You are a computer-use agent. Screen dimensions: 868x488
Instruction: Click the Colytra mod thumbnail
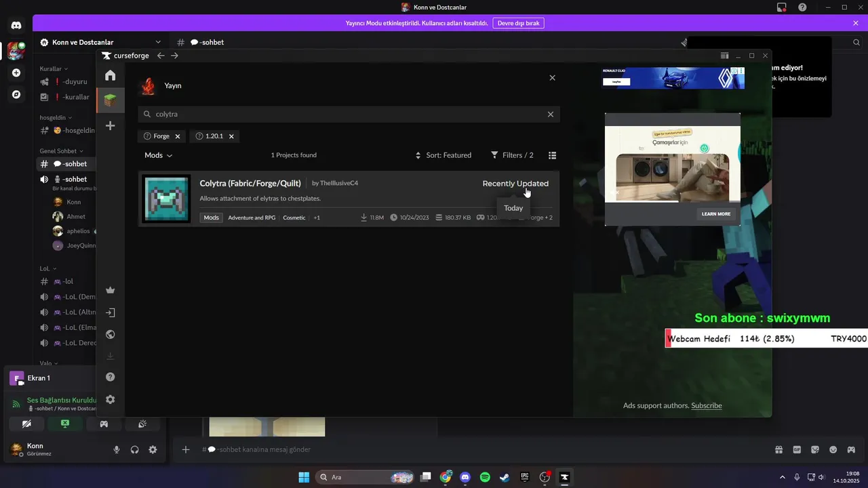[166, 199]
